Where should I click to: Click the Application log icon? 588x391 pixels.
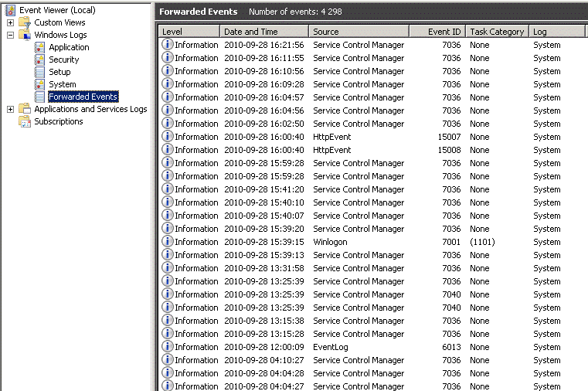39,47
